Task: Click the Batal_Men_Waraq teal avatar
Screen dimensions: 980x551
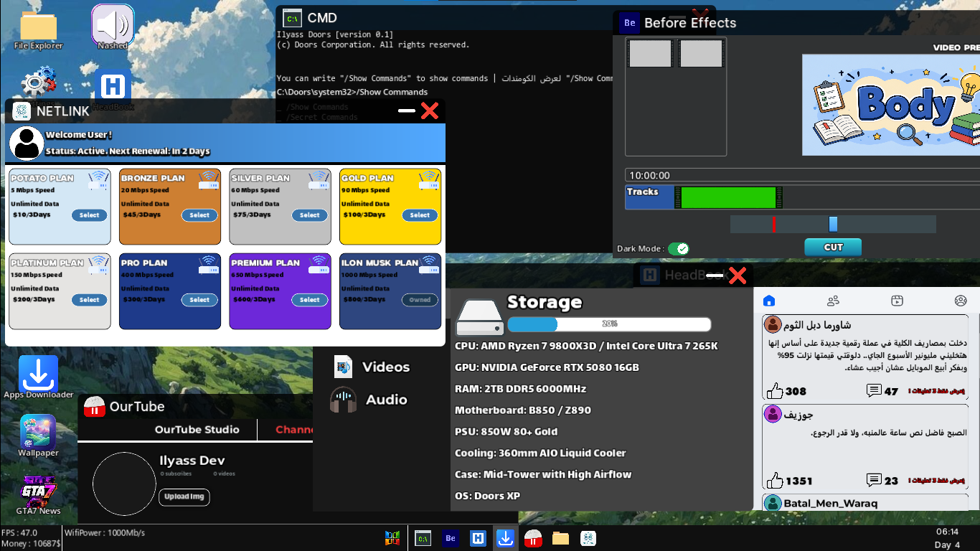Action: tap(773, 503)
